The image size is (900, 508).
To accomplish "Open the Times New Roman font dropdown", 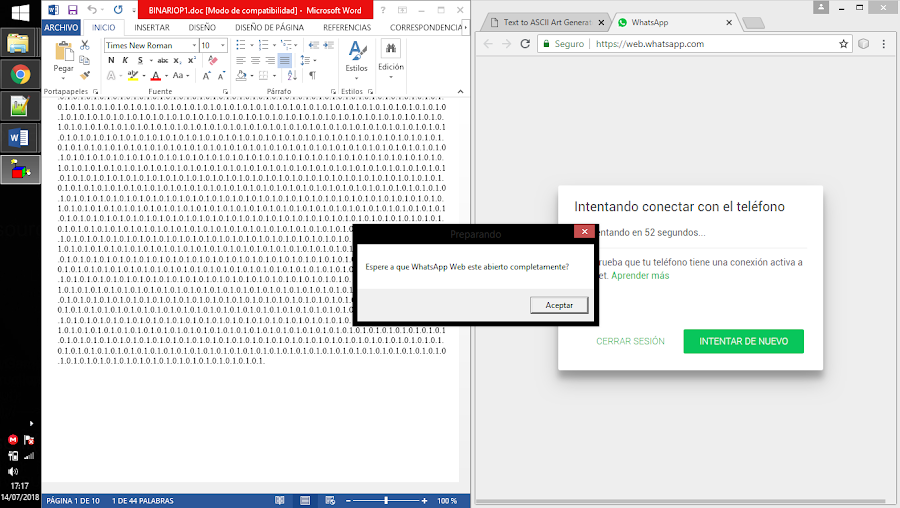I will coord(194,45).
